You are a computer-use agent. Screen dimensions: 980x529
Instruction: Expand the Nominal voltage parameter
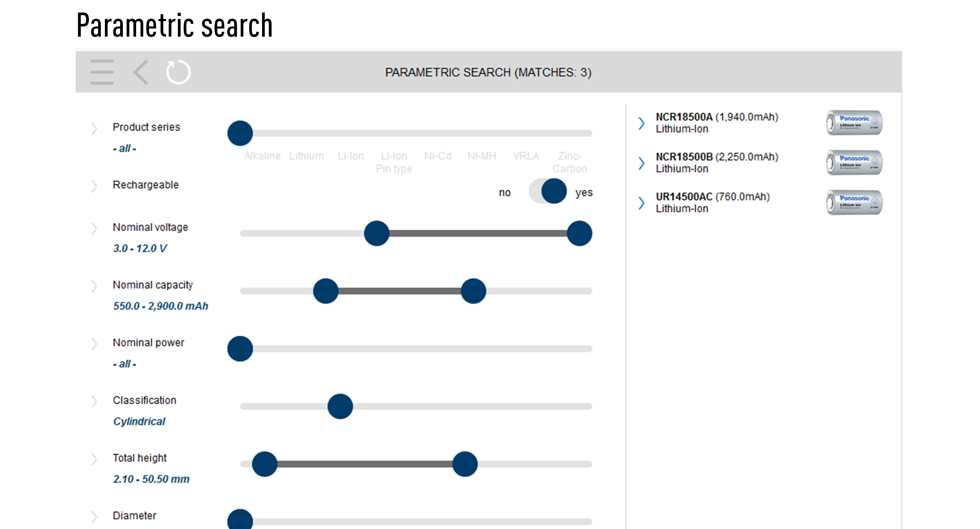pyautogui.click(x=94, y=229)
